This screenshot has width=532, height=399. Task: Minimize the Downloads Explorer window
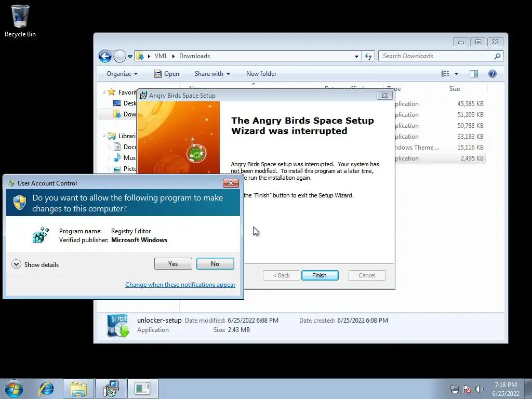click(461, 42)
